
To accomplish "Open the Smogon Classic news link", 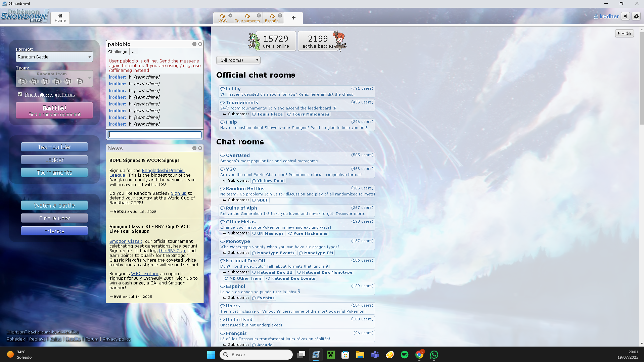I will pos(126,241).
